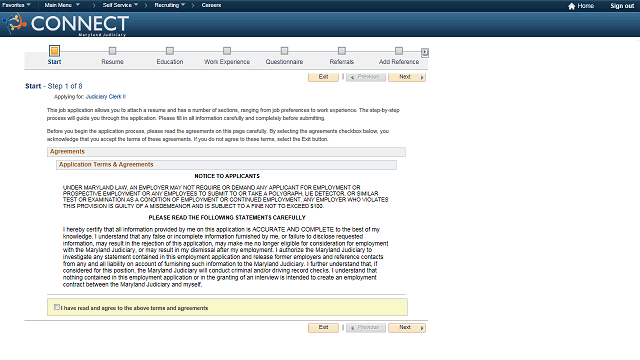
Task: Click the top Next button
Action: 407,77
